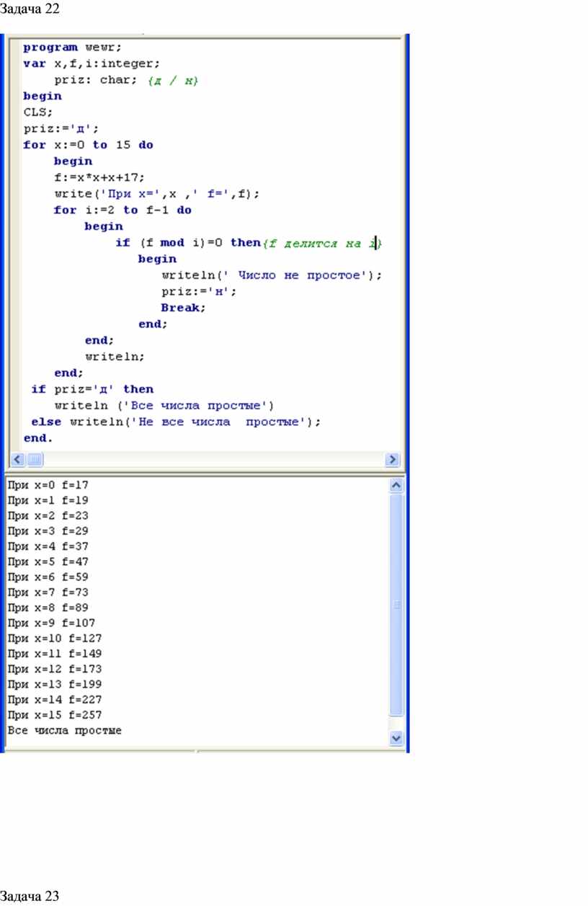Click the 'f:=x*x+x+17;' line
This screenshot has width=588, height=906.
99,177
